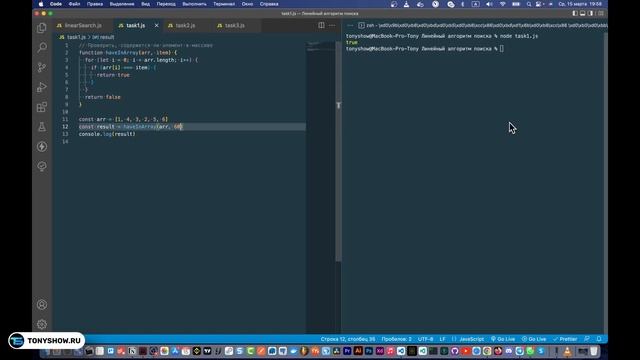Open the Accounts menu in activity bar
This screenshot has height=360, width=640.
pos(42,304)
